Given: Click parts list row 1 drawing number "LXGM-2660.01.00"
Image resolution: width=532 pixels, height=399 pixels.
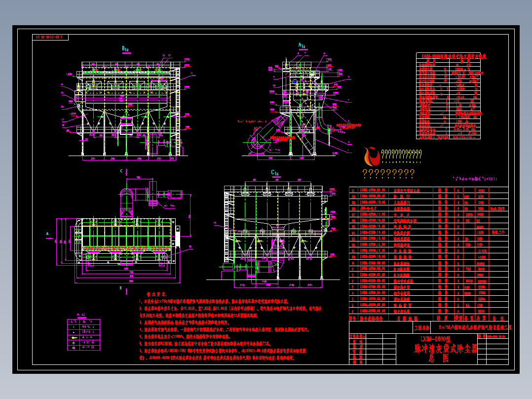Looking at the screenshot, I should pyautogui.click(x=373, y=311).
